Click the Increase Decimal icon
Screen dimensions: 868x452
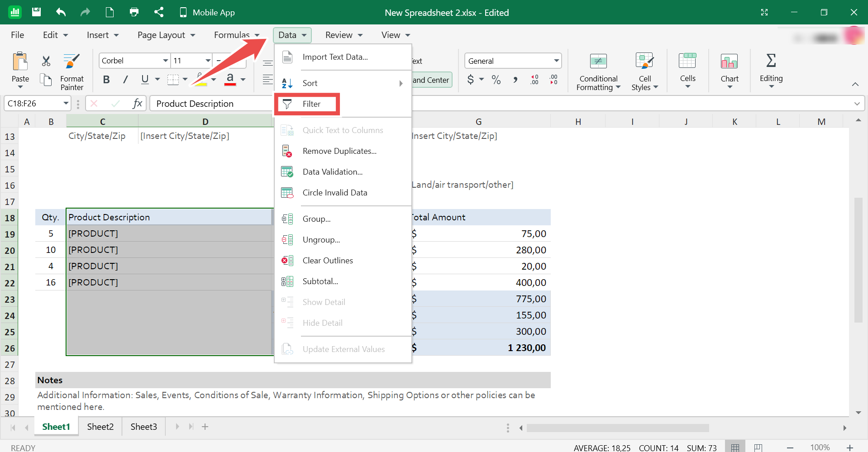click(x=534, y=80)
